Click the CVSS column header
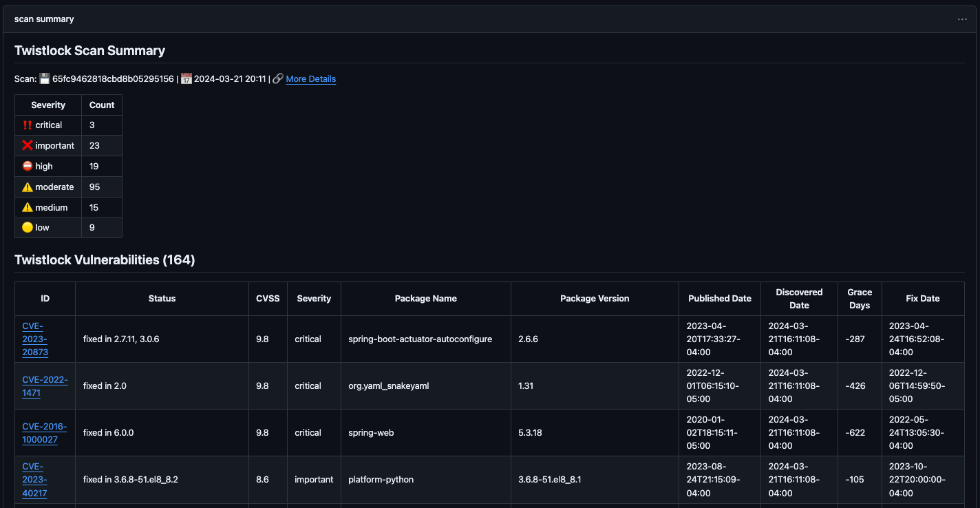Viewport: 980px width, 508px height. 262,299
